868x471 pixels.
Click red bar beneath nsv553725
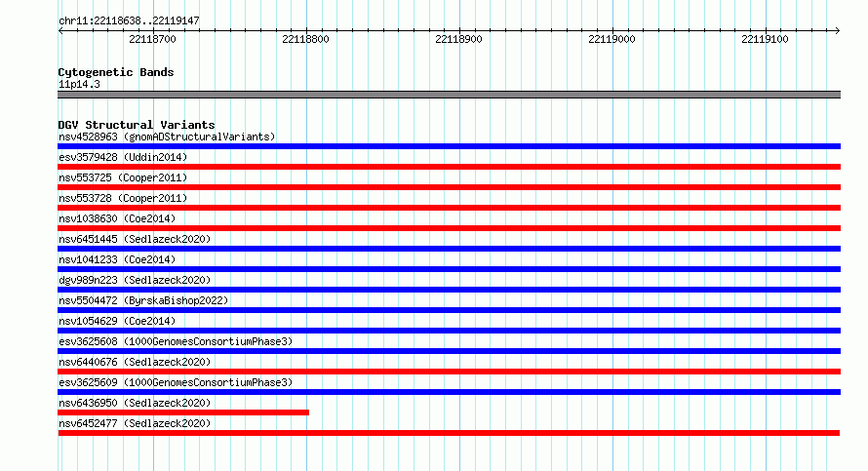[449, 187]
